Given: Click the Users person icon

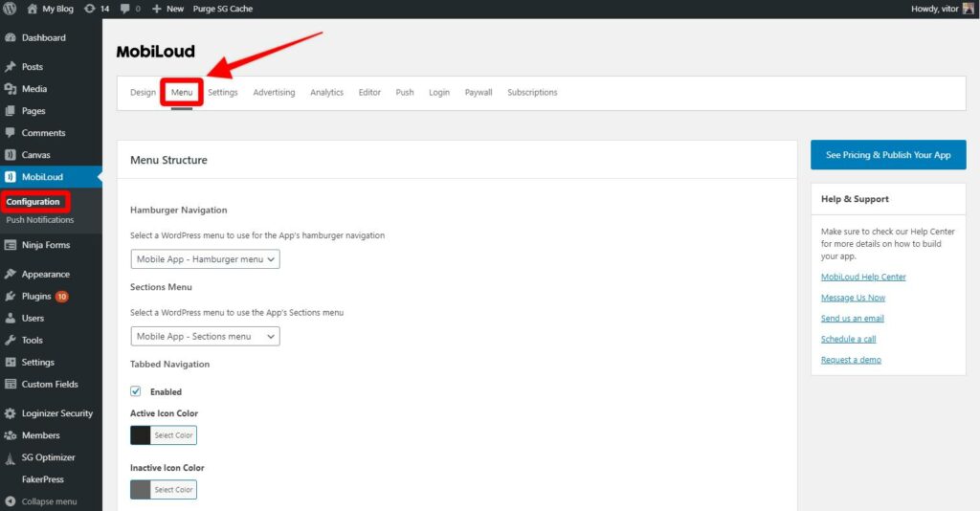Looking at the screenshot, I should click(x=10, y=318).
